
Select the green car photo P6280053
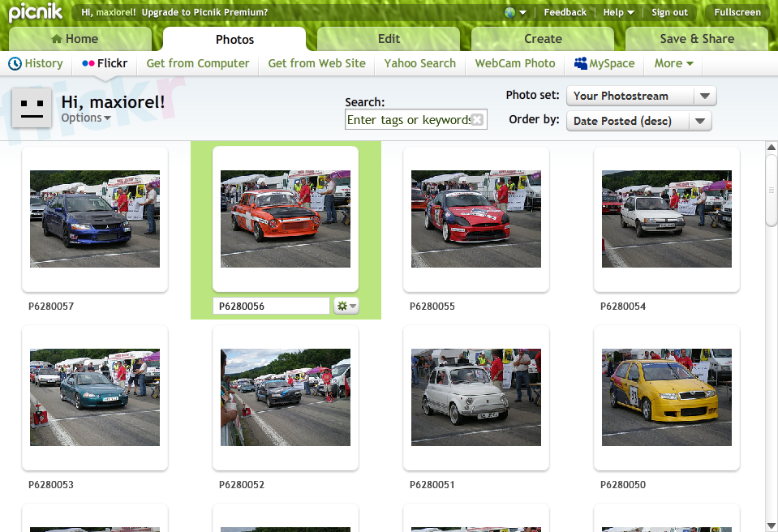(x=95, y=397)
